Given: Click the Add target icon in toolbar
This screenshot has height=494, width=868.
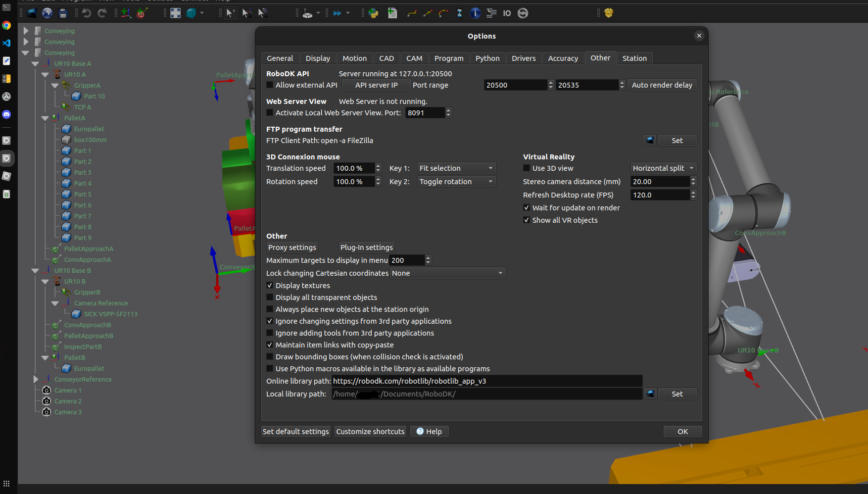Looking at the screenshot, I should (142, 13).
